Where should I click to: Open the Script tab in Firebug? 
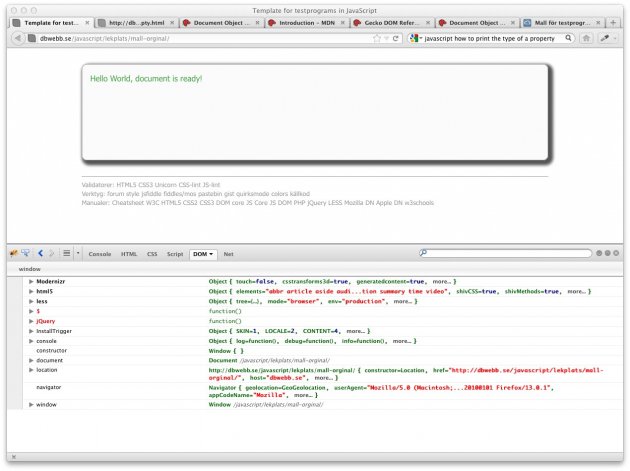(x=175, y=254)
